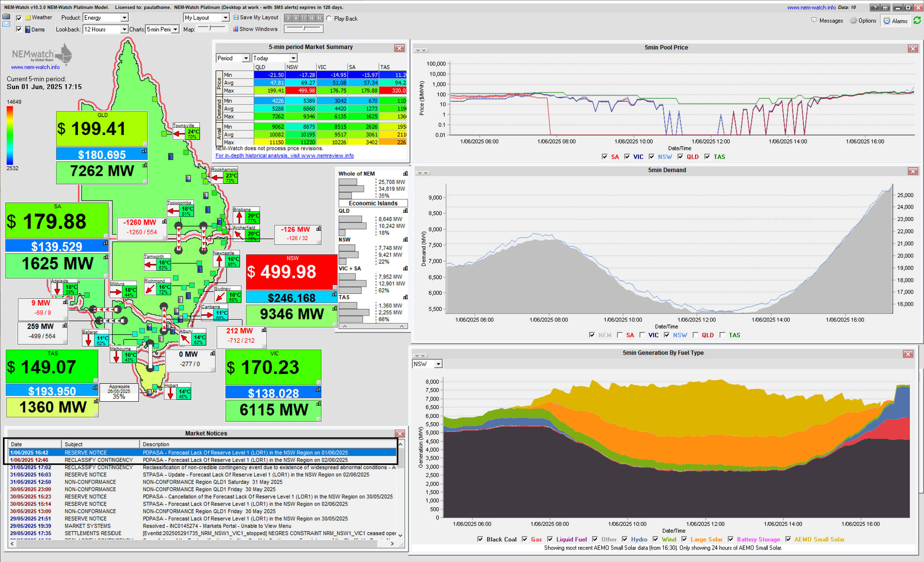924x562 pixels.
Task: Close the Market Notices panel
Action: tap(400, 434)
